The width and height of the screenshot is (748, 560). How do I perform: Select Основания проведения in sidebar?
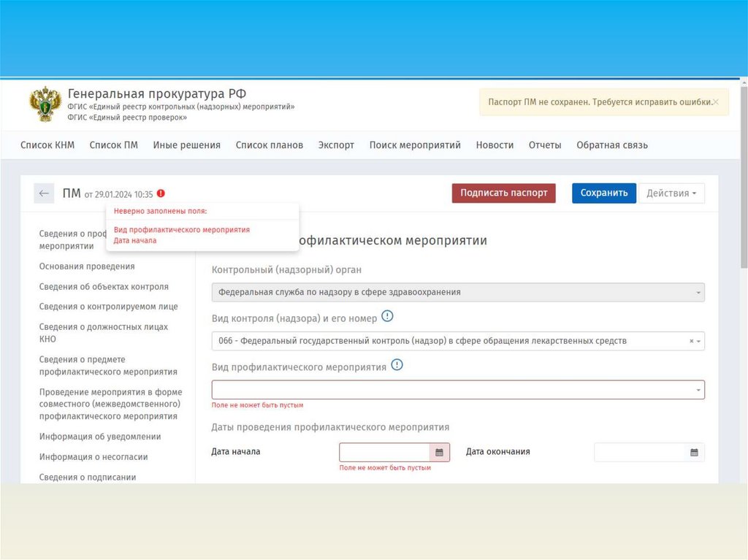tap(87, 266)
